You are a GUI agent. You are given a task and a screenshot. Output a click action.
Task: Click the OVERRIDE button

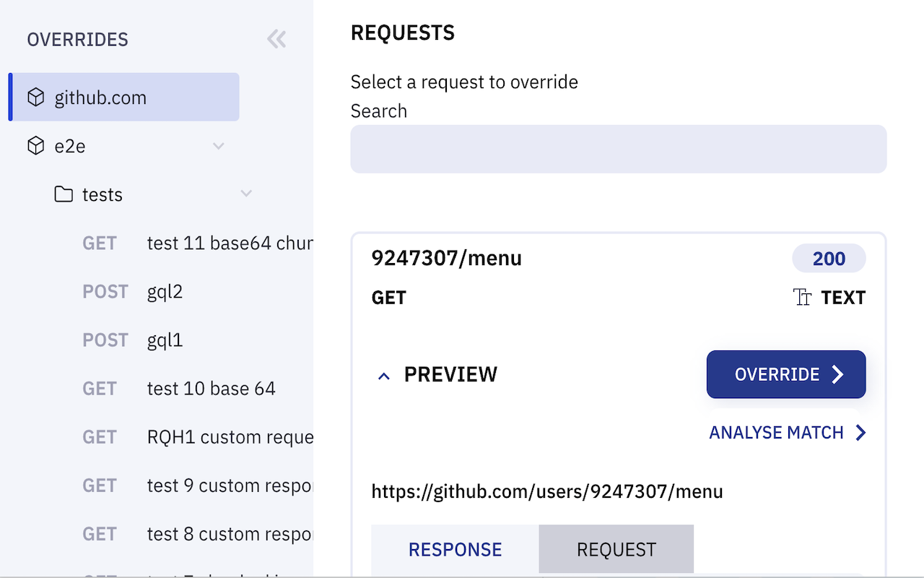pyautogui.click(x=786, y=374)
